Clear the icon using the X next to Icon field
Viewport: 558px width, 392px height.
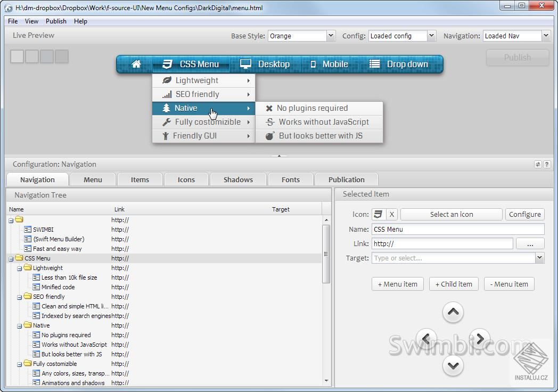(391, 214)
